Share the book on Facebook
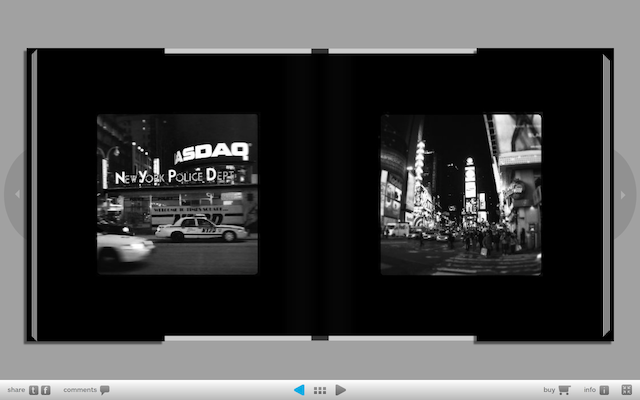 point(46,390)
